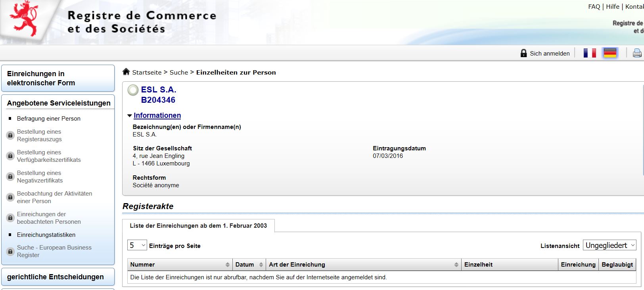Viewport: 644px width, 290px height.
Task: Sort table by Nummer column arrows
Action: (227, 265)
